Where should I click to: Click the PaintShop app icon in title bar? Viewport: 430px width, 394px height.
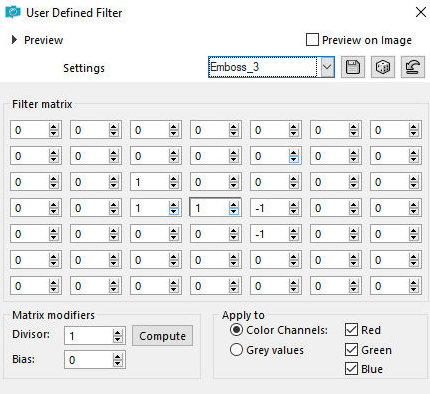pyautogui.click(x=13, y=12)
